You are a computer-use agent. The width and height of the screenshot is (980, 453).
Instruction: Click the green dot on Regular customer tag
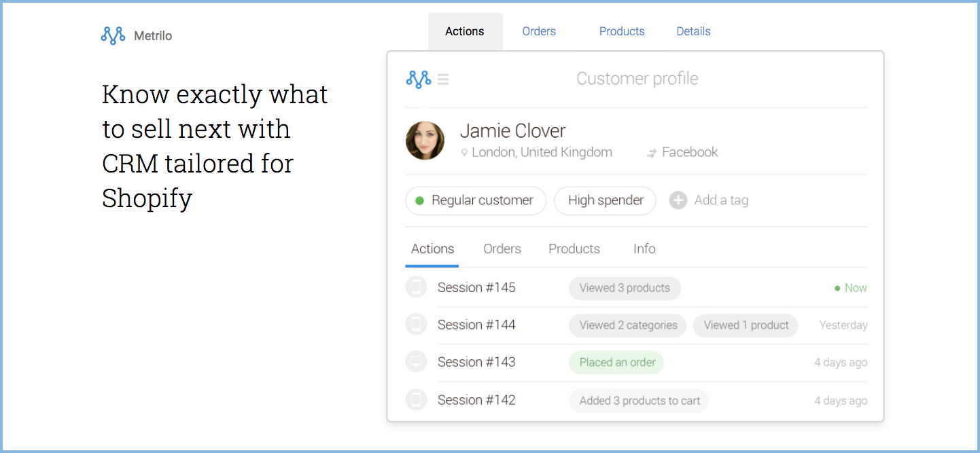click(x=419, y=200)
